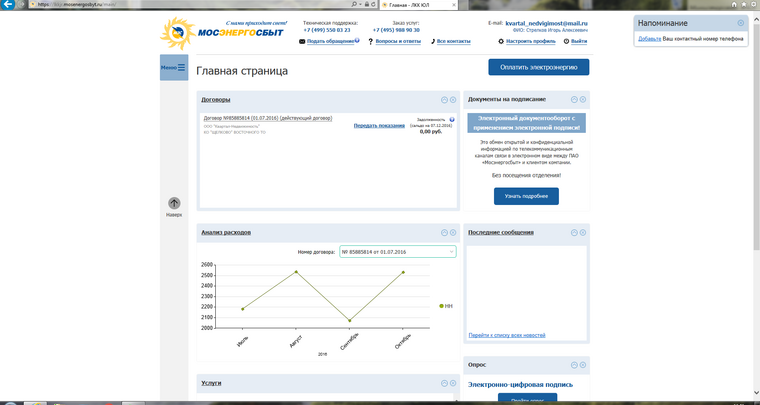Screen dimensions: 760x405
Task: Click the Наверх up-arrow icon
Action: tap(174, 203)
